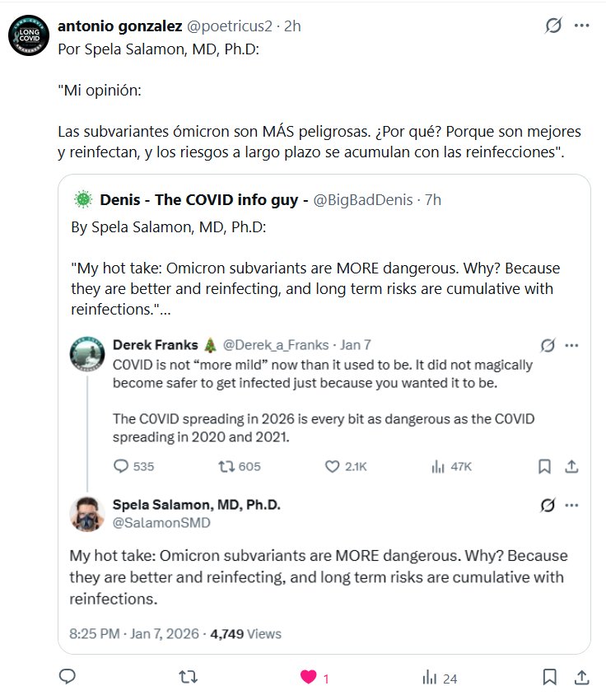Unlike the post with pink heart
The height and width of the screenshot is (700, 606).
[x=309, y=678]
